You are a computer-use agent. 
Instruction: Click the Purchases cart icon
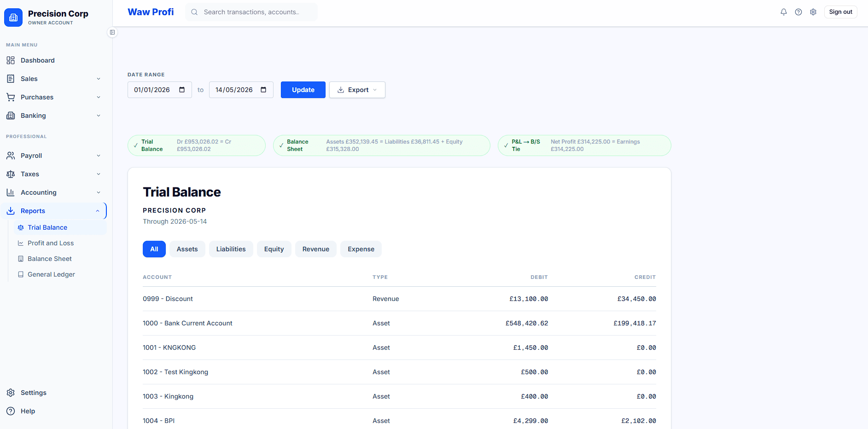coord(11,97)
